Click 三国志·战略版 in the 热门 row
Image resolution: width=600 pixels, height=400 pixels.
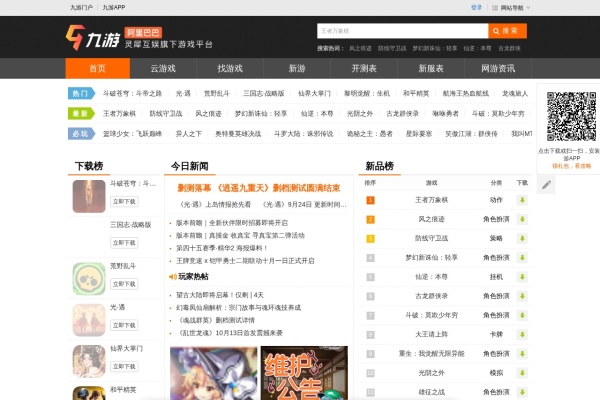point(264,93)
